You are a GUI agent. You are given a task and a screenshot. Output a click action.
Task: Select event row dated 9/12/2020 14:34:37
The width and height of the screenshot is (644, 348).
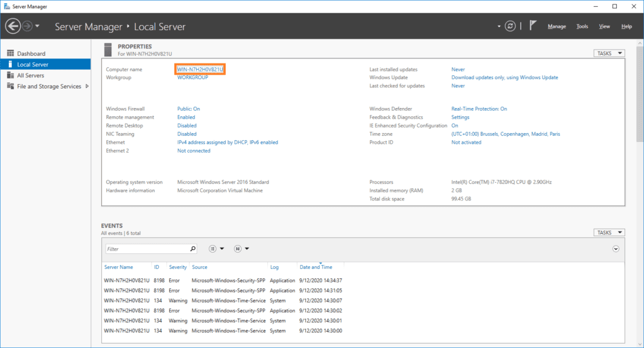click(223, 281)
